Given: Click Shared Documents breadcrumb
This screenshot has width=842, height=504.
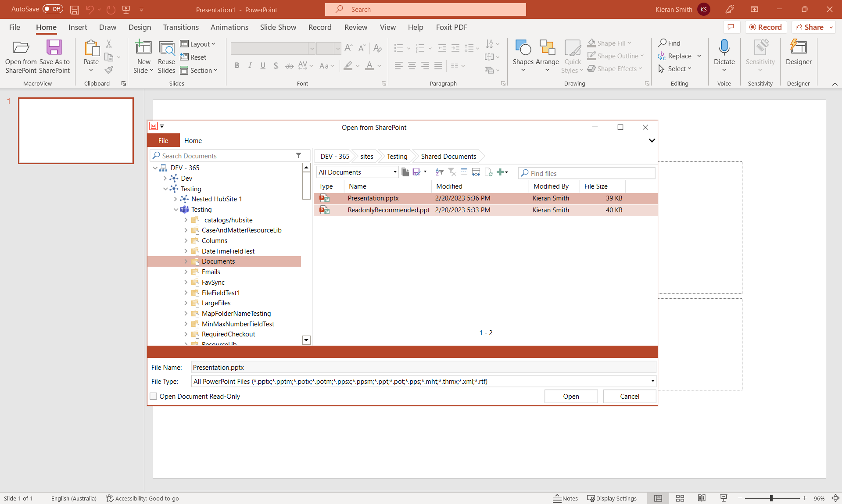Looking at the screenshot, I should (x=448, y=156).
